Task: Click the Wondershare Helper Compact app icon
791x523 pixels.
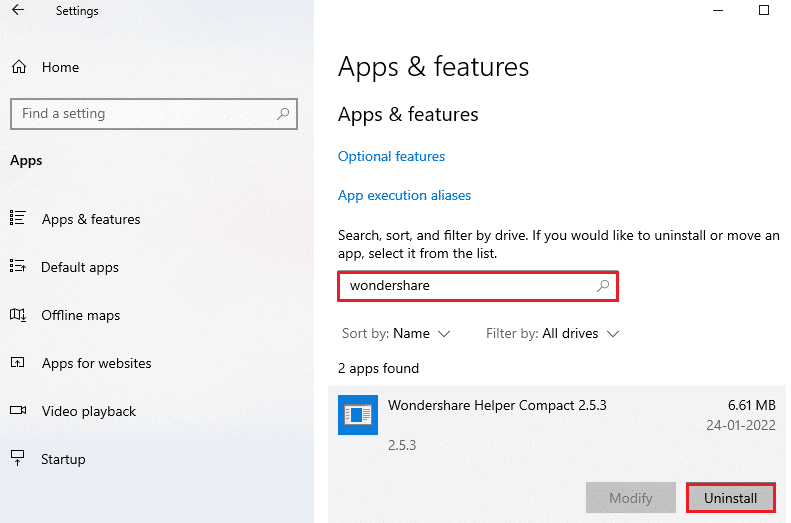Action: [358, 415]
